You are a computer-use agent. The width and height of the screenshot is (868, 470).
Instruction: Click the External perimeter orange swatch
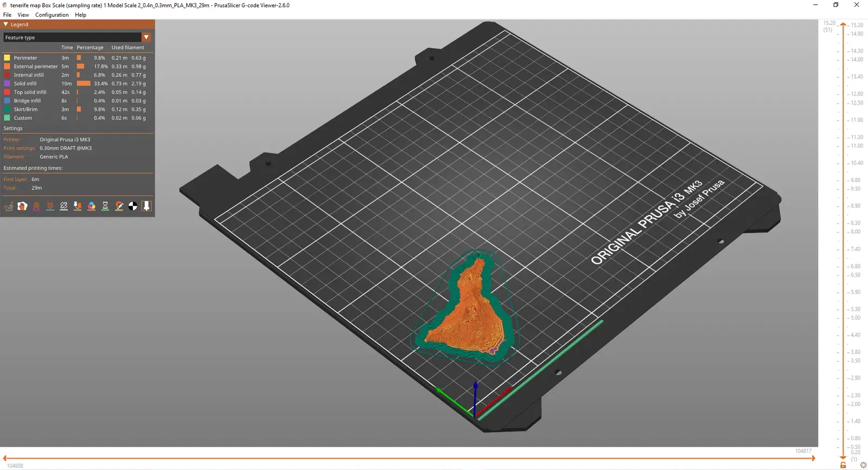pos(7,66)
